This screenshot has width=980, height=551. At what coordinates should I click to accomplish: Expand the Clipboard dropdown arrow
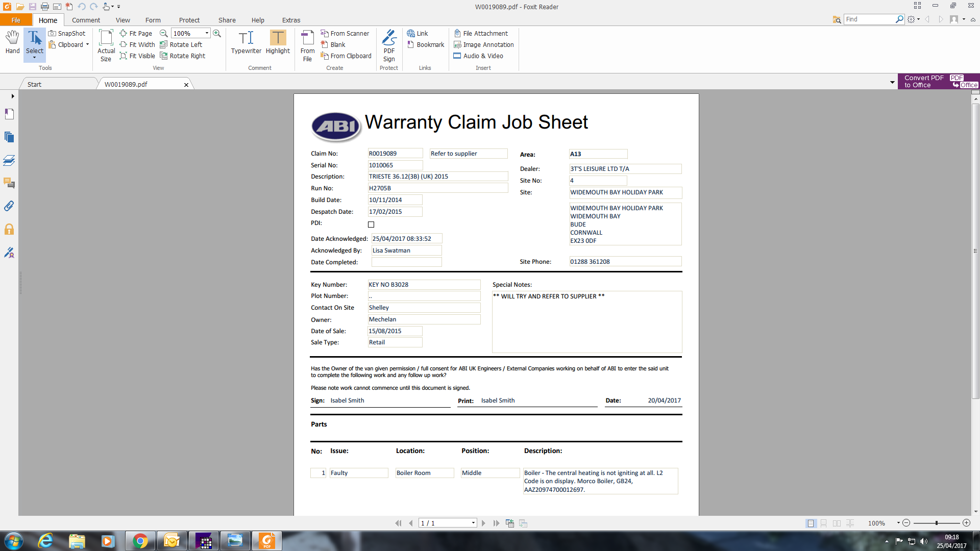tap(88, 44)
